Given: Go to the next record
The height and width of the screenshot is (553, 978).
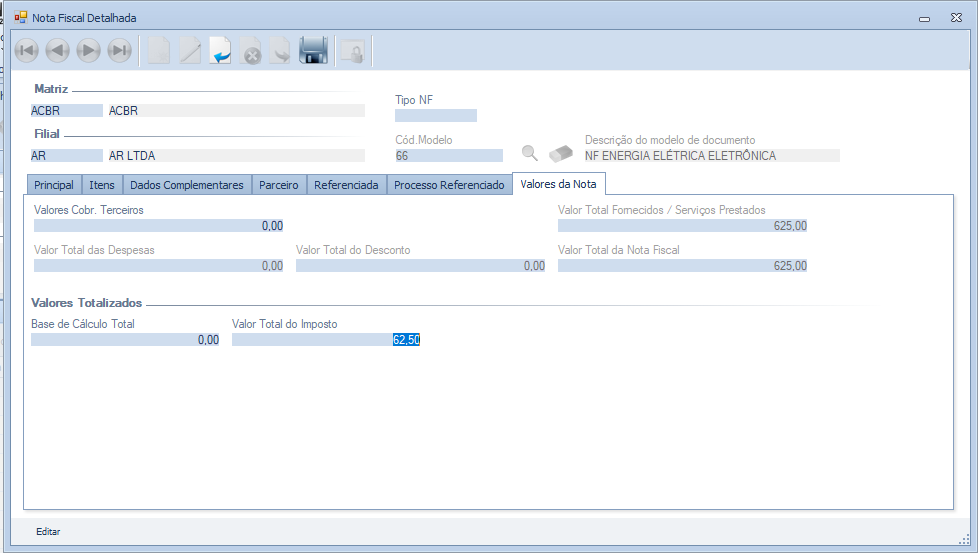Looking at the screenshot, I should (89, 50).
